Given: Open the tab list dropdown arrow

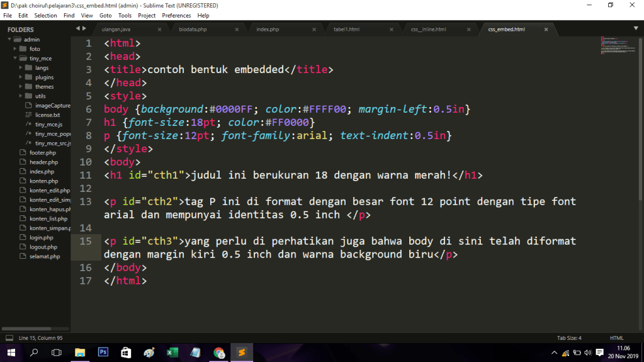Looking at the screenshot, I should [x=636, y=28].
